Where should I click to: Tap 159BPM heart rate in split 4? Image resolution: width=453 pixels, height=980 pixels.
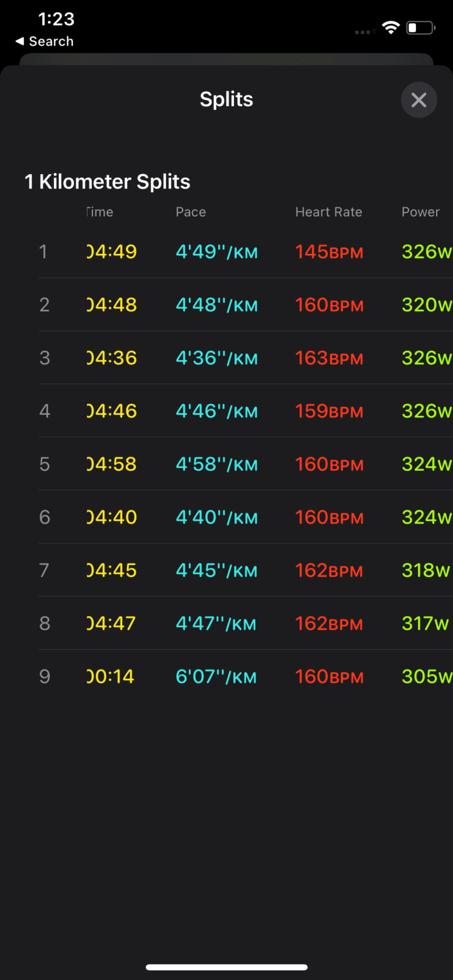329,411
